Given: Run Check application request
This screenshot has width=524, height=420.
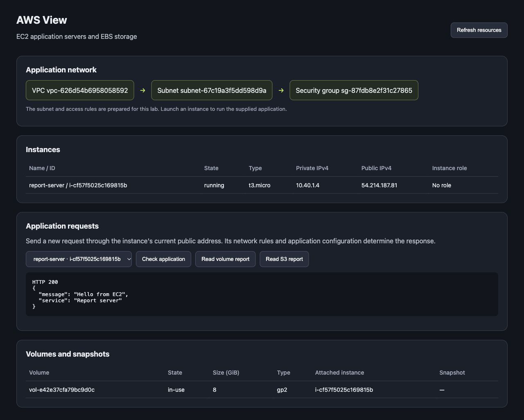Looking at the screenshot, I should (163, 259).
